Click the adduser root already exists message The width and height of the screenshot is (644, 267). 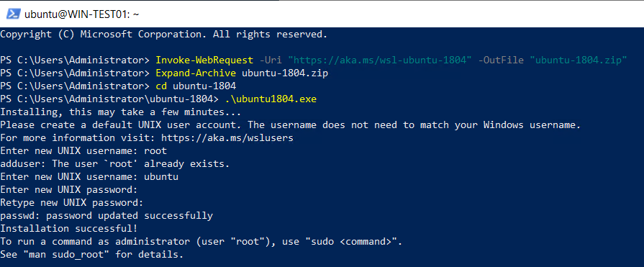(115, 164)
